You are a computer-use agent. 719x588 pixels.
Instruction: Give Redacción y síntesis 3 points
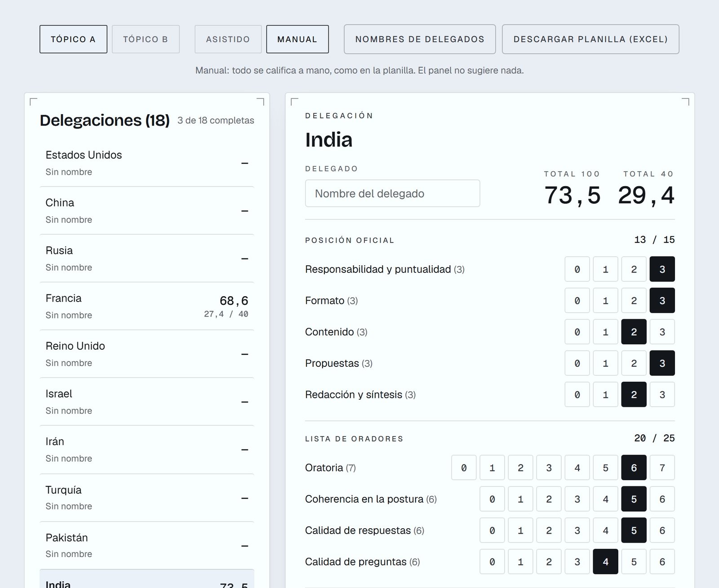click(x=662, y=395)
